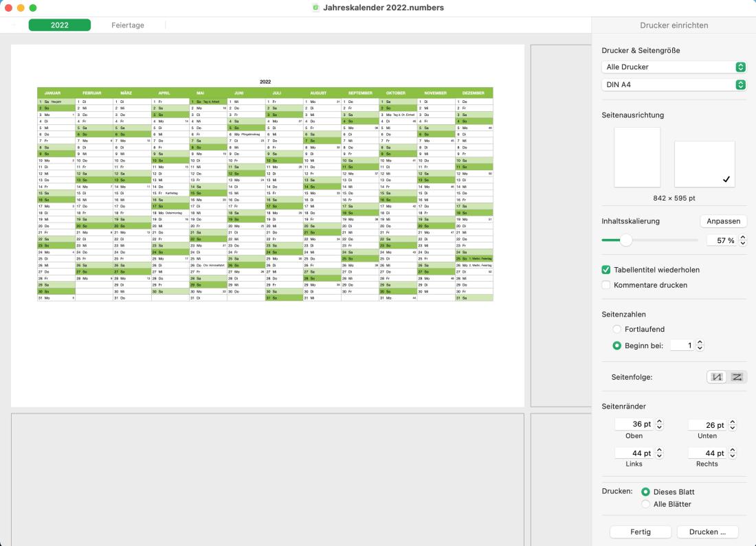Click the Fertig button
756x546 pixels.
coord(641,532)
